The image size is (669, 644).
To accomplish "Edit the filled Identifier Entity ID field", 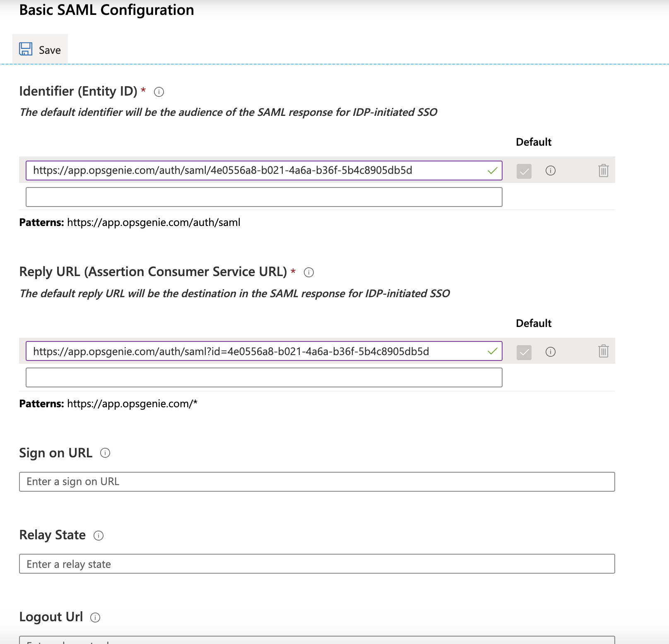I will click(257, 171).
